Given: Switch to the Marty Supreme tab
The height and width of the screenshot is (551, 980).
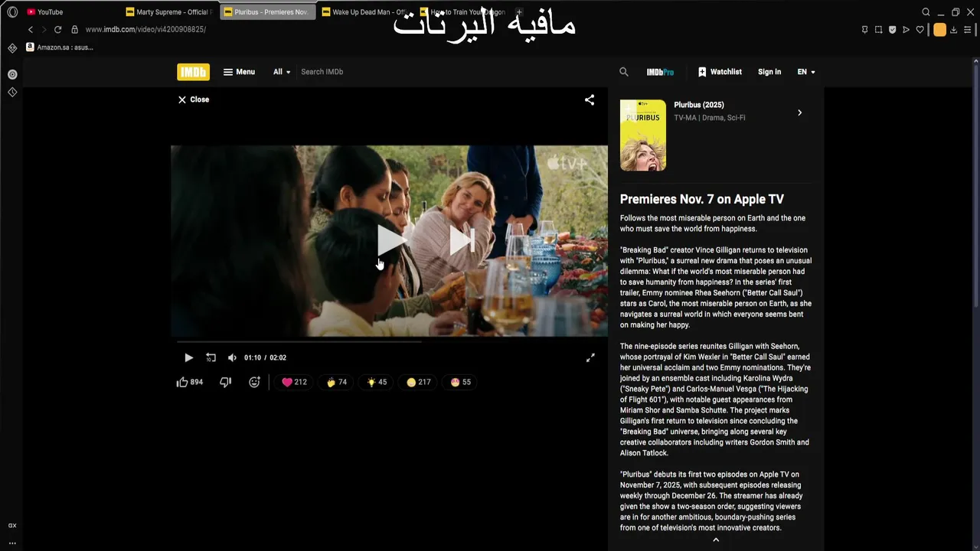Looking at the screenshot, I should point(168,12).
